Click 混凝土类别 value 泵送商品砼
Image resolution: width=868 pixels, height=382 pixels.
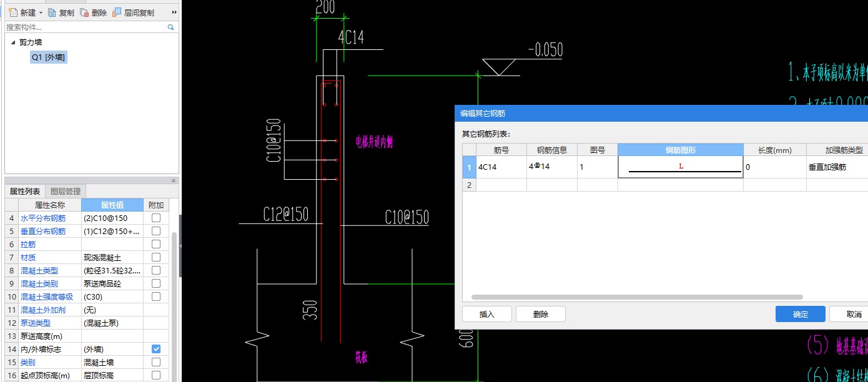(x=112, y=283)
